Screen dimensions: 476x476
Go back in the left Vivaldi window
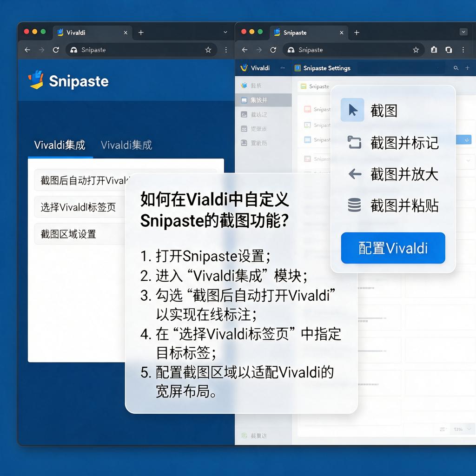(27, 50)
